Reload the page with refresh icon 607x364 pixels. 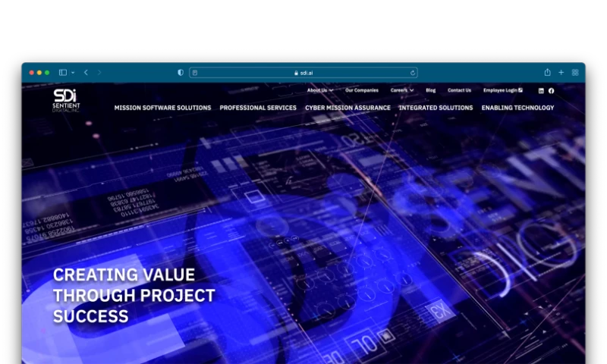pos(413,73)
